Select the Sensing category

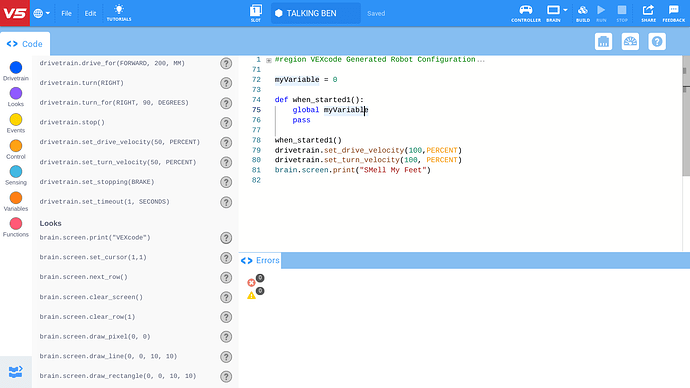16,176
